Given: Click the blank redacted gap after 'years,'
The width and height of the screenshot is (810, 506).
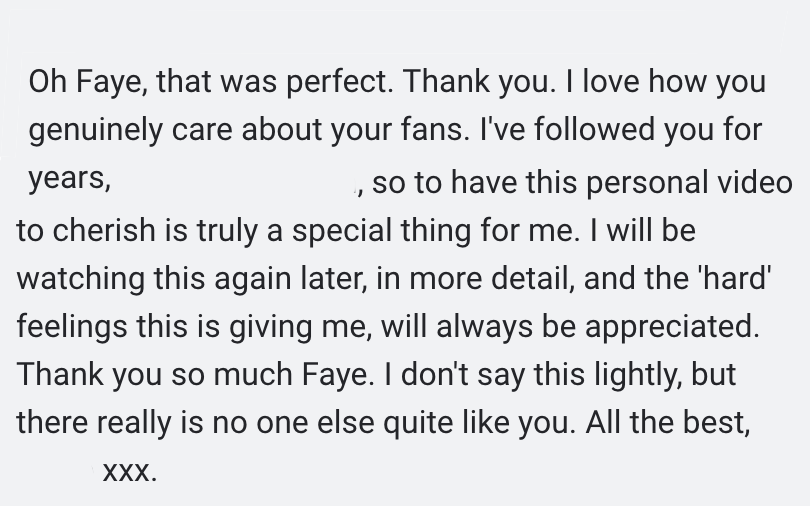Looking at the screenshot, I should pyautogui.click(x=233, y=181).
